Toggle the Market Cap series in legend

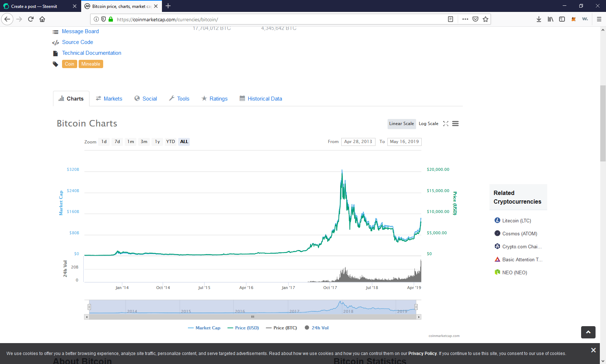click(x=204, y=328)
